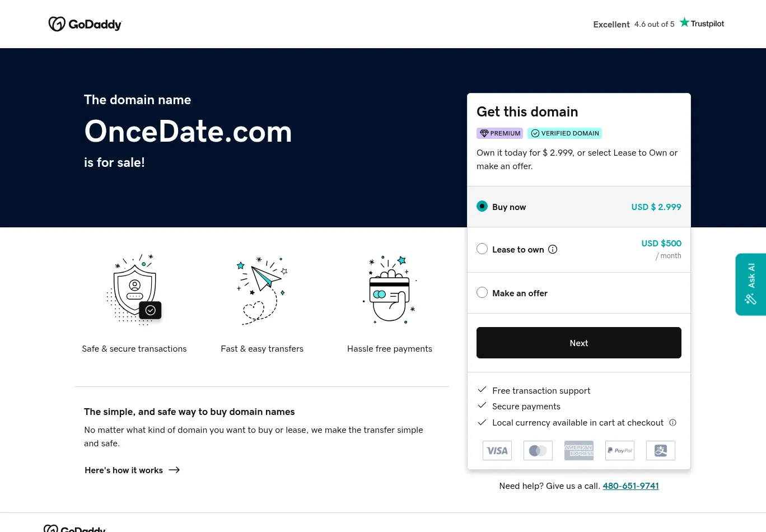Image resolution: width=766 pixels, height=532 pixels.
Task: Open the Trustpilot rating badge
Action: click(658, 24)
